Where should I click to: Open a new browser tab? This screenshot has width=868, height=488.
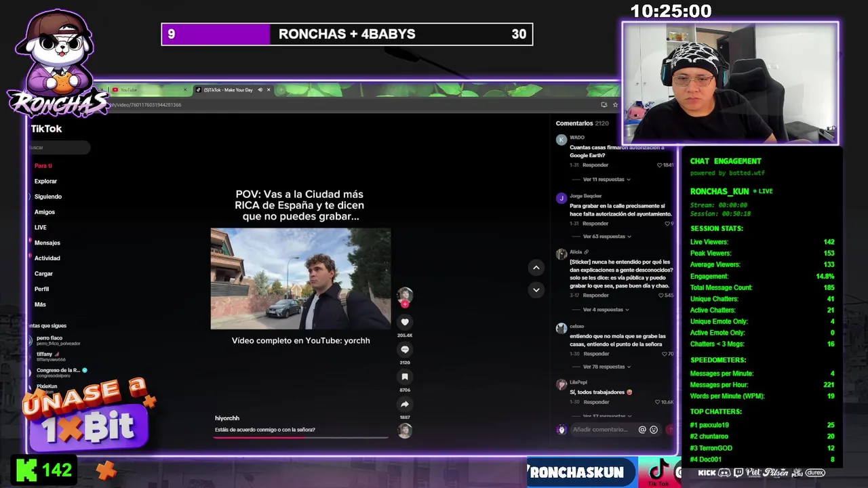(x=280, y=89)
